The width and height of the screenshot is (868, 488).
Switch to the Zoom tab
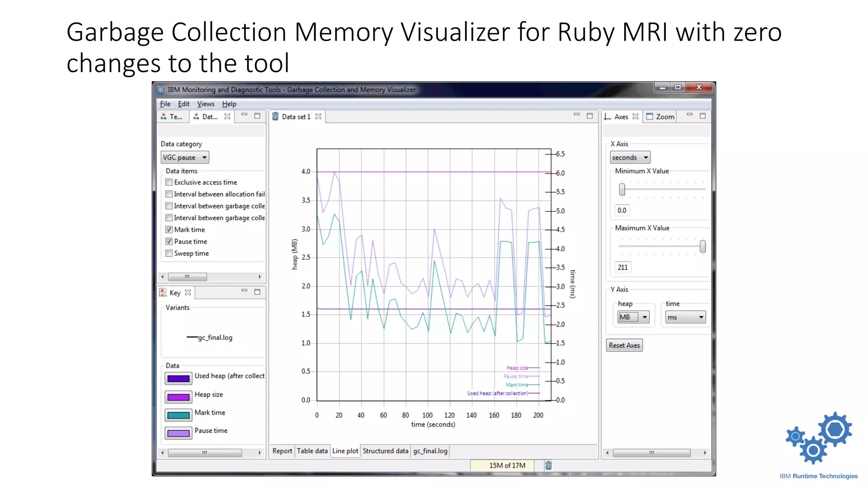click(x=660, y=116)
